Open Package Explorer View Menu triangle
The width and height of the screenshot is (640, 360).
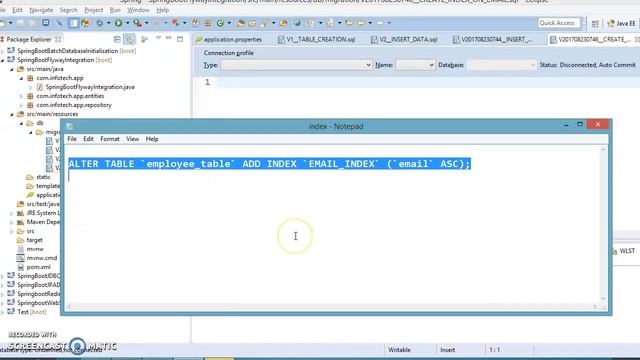click(158, 38)
